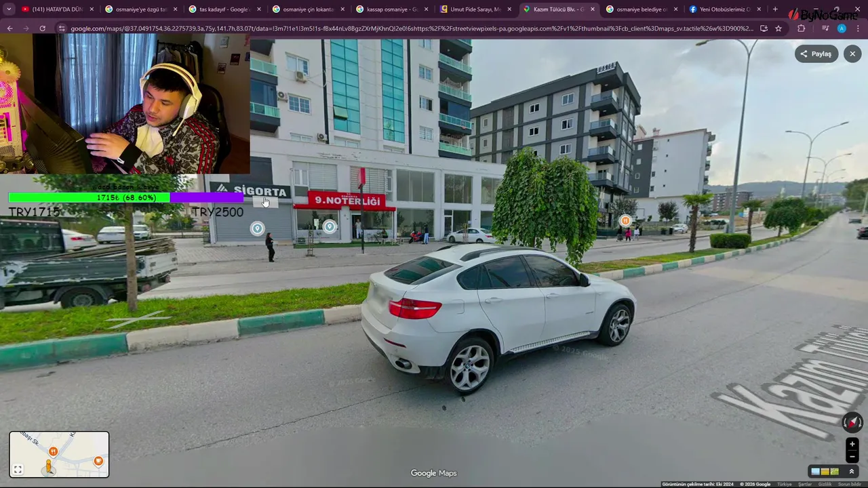The image size is (868, 488).
Task: Select the yellow map layer thumbnail
Action: pyautogui.click(x=825, y=472)
